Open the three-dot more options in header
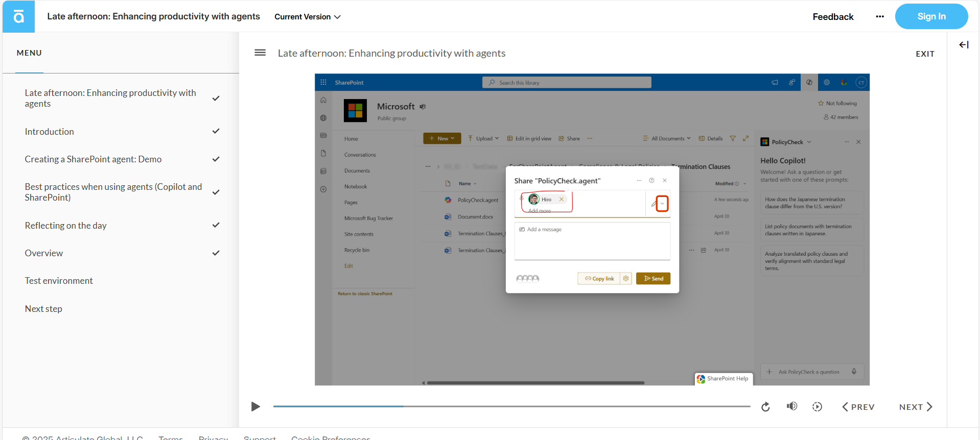980x440 pixels. (879, 17)
